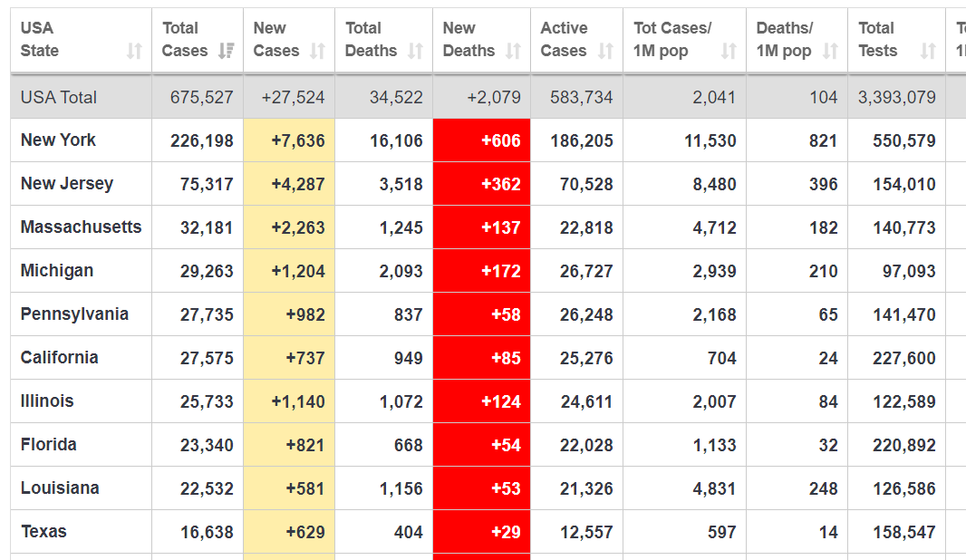Sort by New Deaths arrows icon

pos(513,51)
